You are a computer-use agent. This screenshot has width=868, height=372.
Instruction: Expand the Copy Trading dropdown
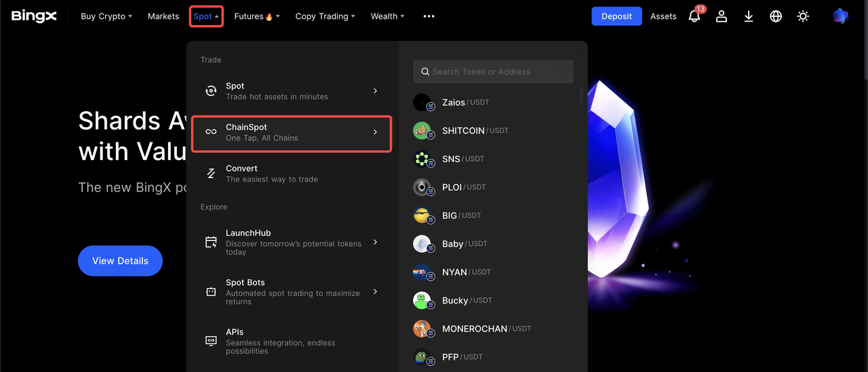click(x=325, y=16)
